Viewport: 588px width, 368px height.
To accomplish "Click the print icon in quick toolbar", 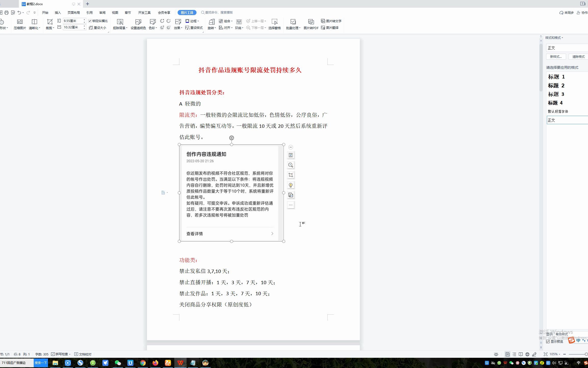I will [x=7, y=13].
